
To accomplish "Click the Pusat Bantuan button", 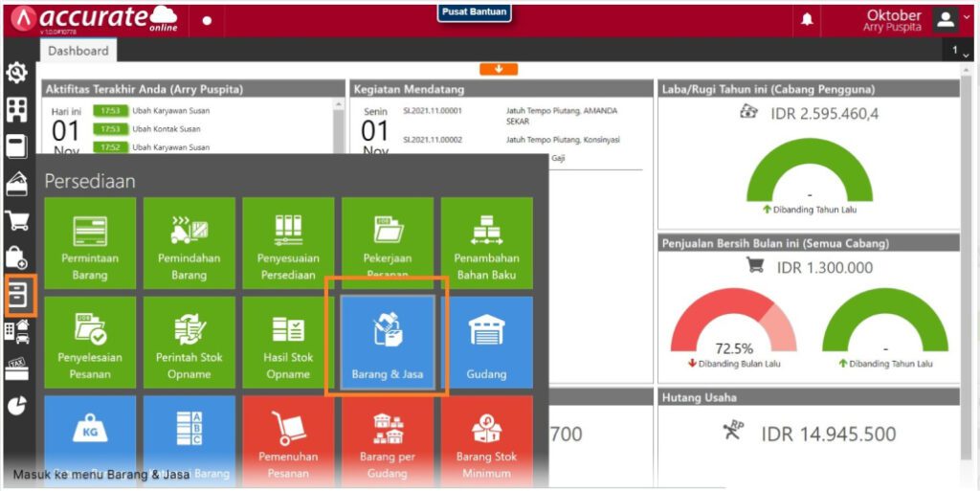I will tap(475, 11).
